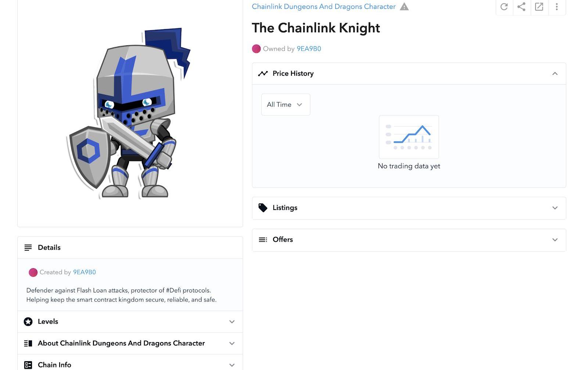Screen dimensions: 588x370
Task: Open Chainlink Dungeons And Dragons Character collection link
Action: pos(323,7)
